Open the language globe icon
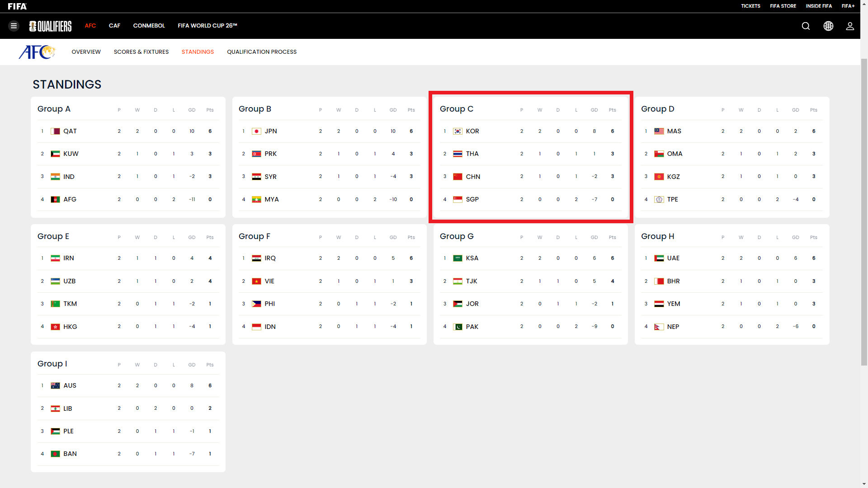868x488 pixels. (x=828, y=26)
